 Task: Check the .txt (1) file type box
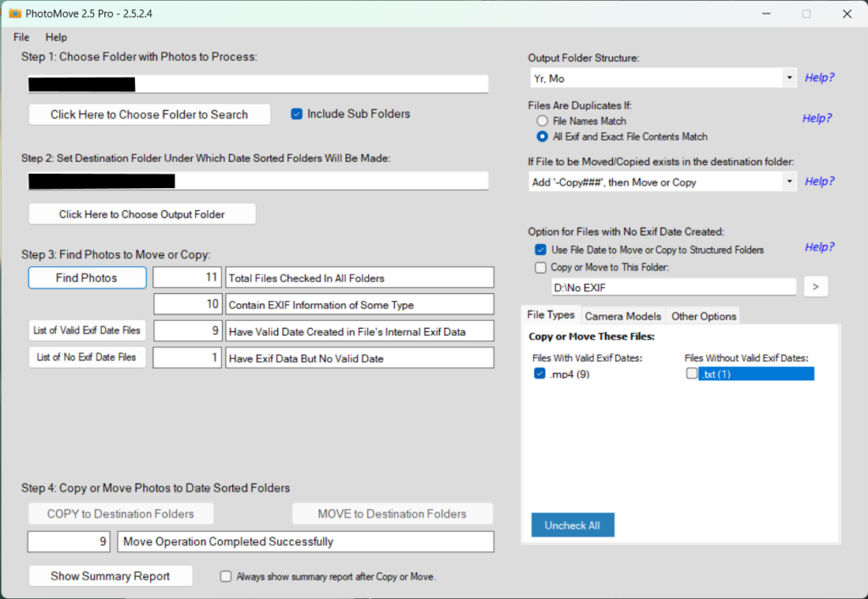point(692,374)
